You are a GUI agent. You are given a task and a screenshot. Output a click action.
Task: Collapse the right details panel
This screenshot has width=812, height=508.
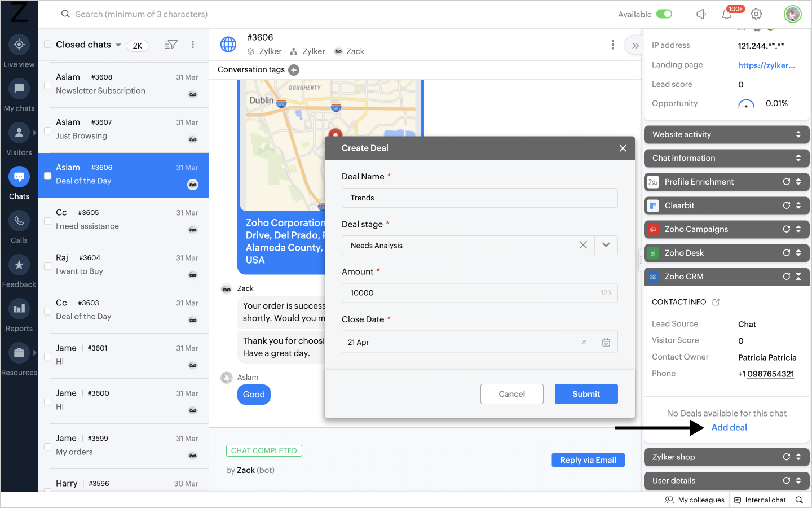635,46
